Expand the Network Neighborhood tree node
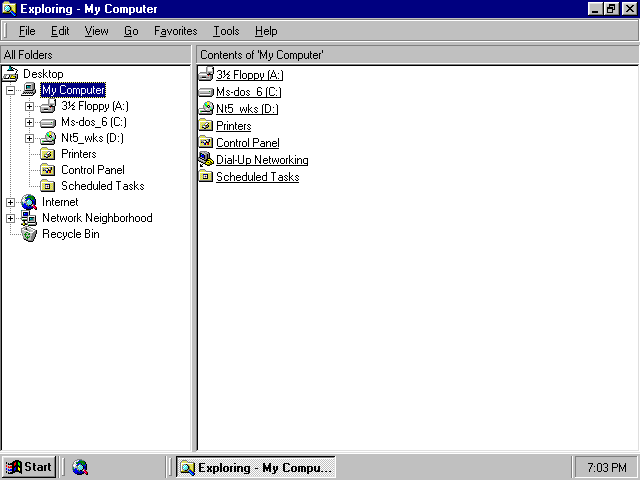640x480 pixels. point(11,218)
